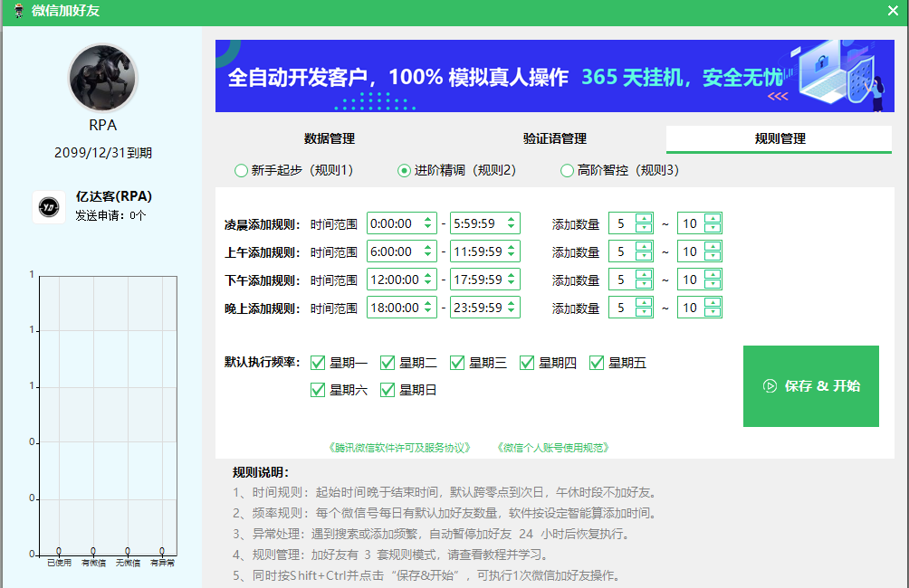Increase 上午 start time with up arrow

pyautogui.click(x=428, y=247)
